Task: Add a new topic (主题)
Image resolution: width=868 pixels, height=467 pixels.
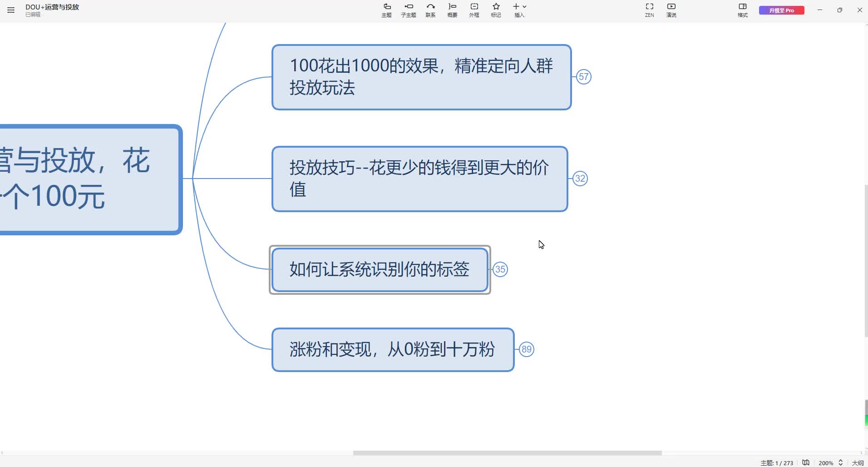Action: tap(387, 10)
